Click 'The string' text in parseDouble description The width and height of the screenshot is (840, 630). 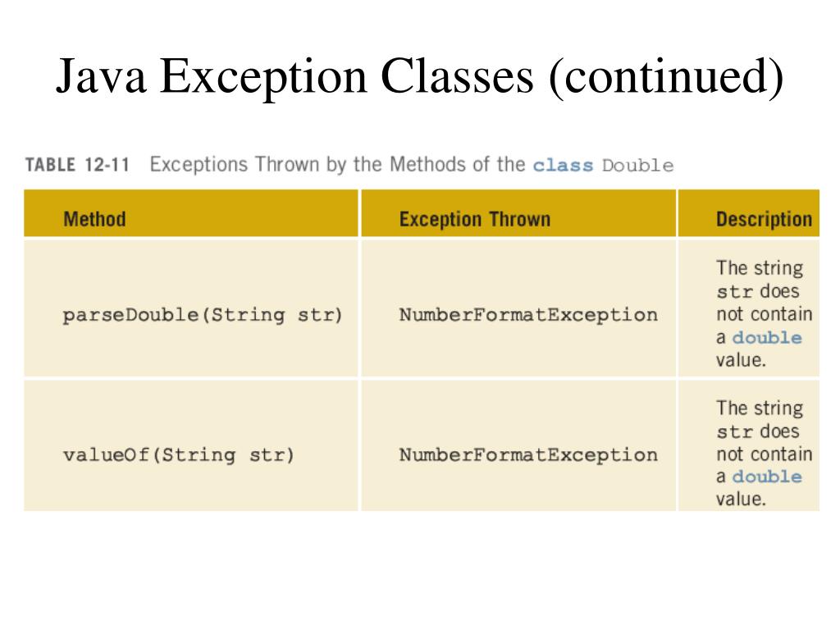pyautogui.click(x=760, y=268)
